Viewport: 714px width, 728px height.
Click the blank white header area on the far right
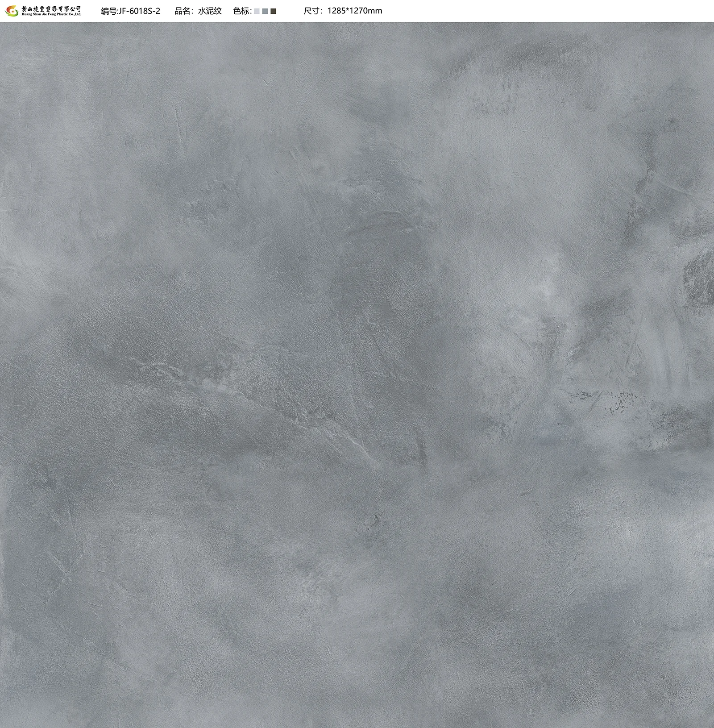[x=580, y=11]
